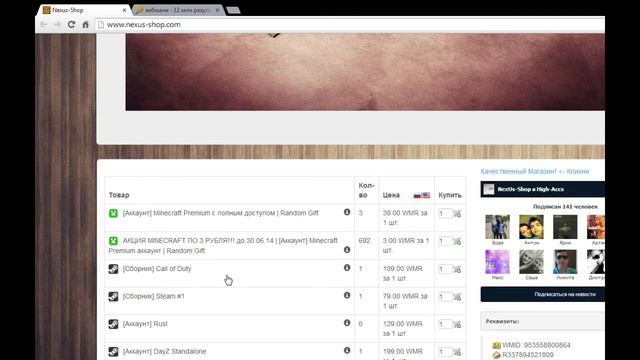Switch to the Nexus-Shop tab

(x=84, y=10)
